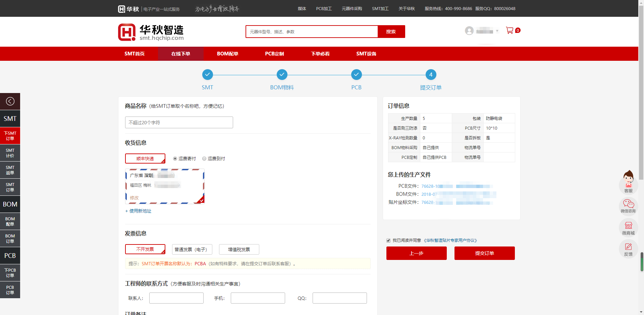The image size is (644, 315).
Task: Open the PCB定制 nav menu item
Action: click(x=274, y=54)
